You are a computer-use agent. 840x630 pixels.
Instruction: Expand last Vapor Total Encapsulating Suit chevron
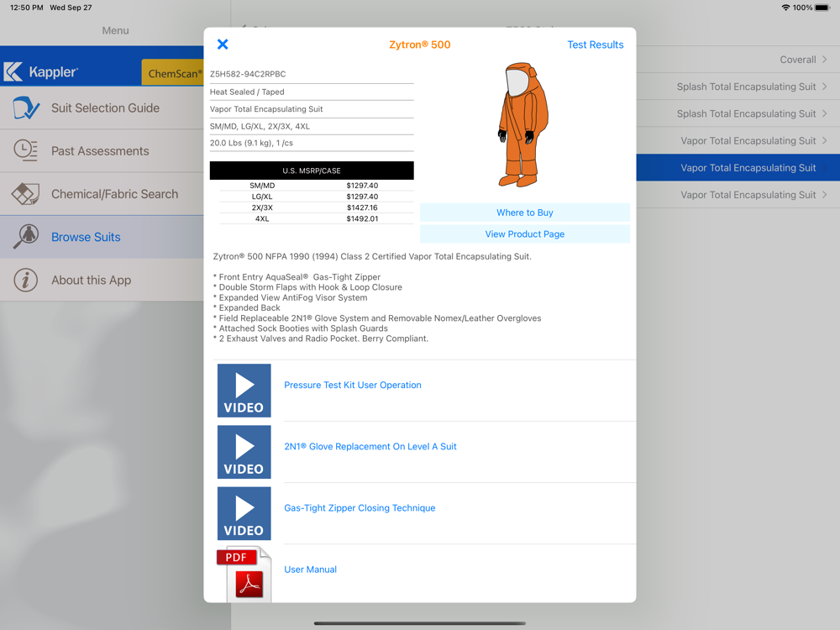tap(825, 195)
